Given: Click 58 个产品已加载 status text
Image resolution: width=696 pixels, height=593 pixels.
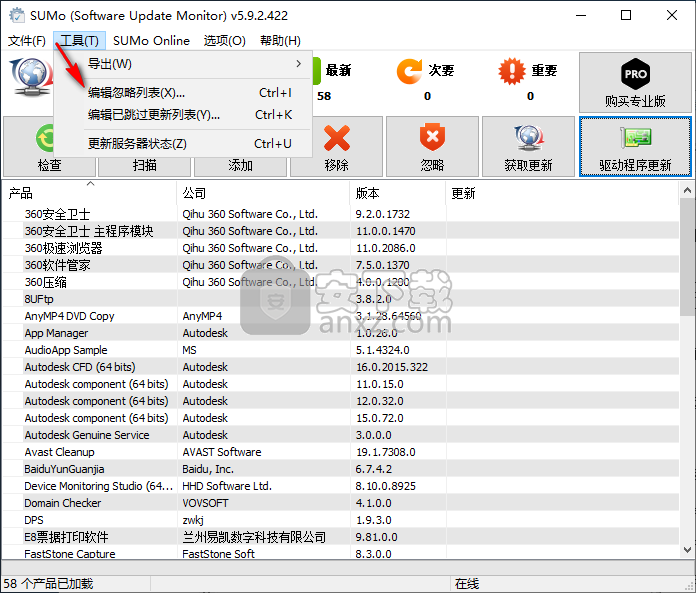Looking at the screenshot, I should point(48,584).
